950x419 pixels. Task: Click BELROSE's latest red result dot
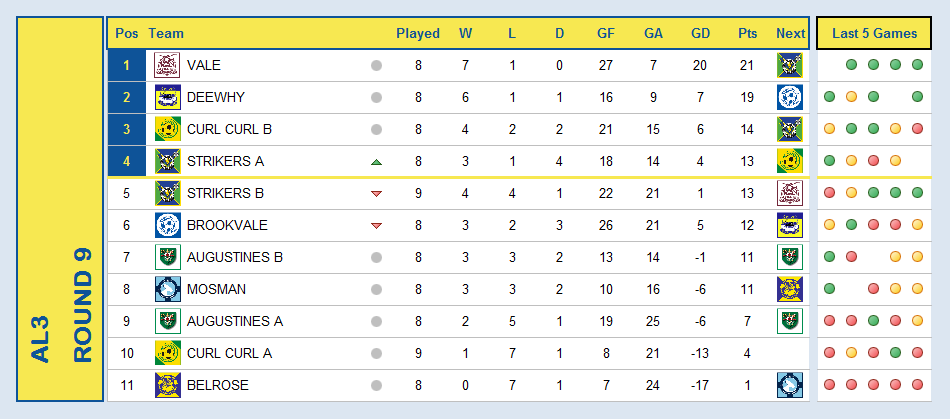[x=917, y=384]
